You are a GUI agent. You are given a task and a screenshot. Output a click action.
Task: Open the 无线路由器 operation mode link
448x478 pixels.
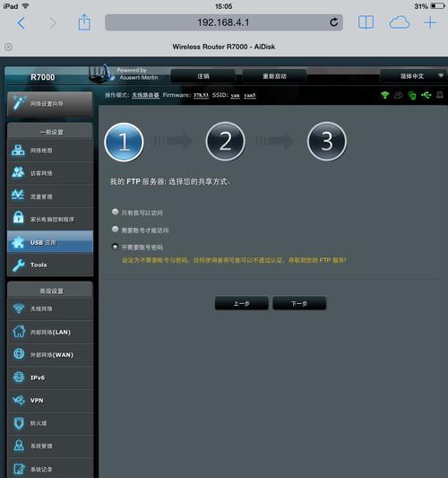click(145, 95)
